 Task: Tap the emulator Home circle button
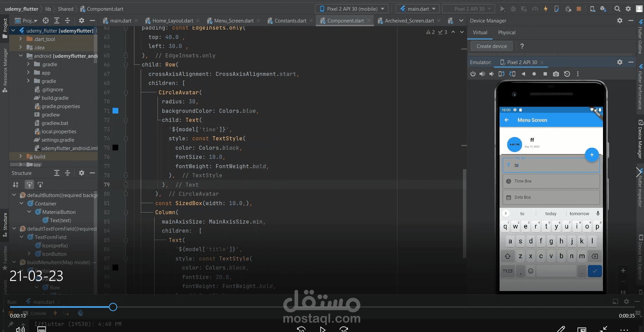[534, 74]
